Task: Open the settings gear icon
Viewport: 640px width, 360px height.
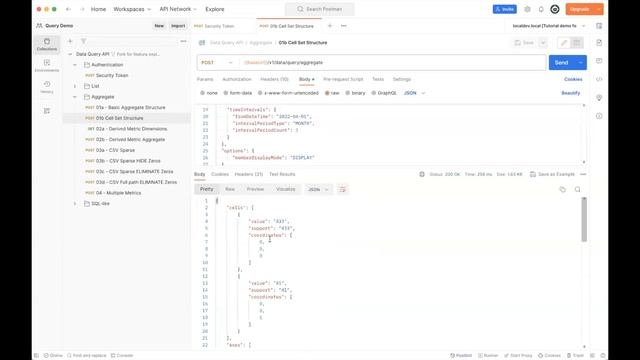Action: [x=527, y=9]
